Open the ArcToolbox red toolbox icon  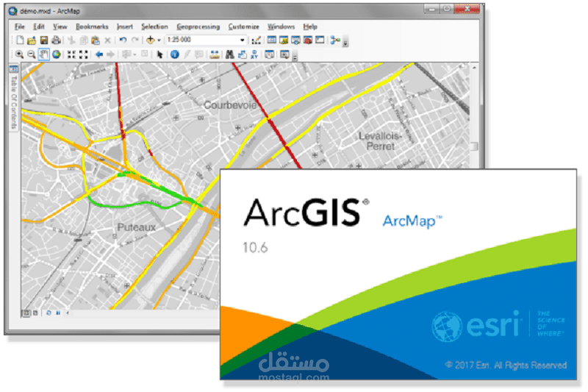(307, 40)
